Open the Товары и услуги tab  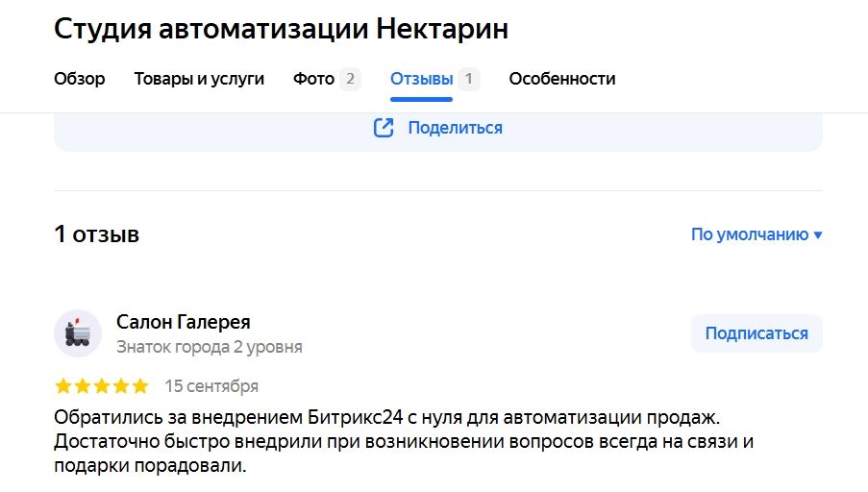tap(199, 79)
